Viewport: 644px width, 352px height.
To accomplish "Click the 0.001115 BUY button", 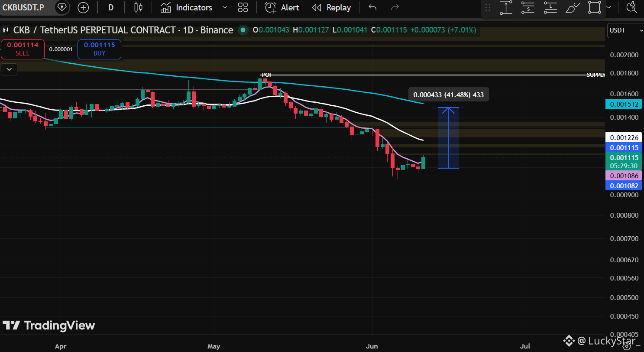I will point(99,49).
